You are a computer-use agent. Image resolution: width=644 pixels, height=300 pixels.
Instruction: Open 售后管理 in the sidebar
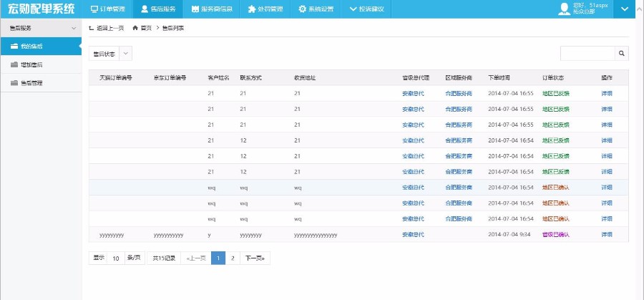41,83
